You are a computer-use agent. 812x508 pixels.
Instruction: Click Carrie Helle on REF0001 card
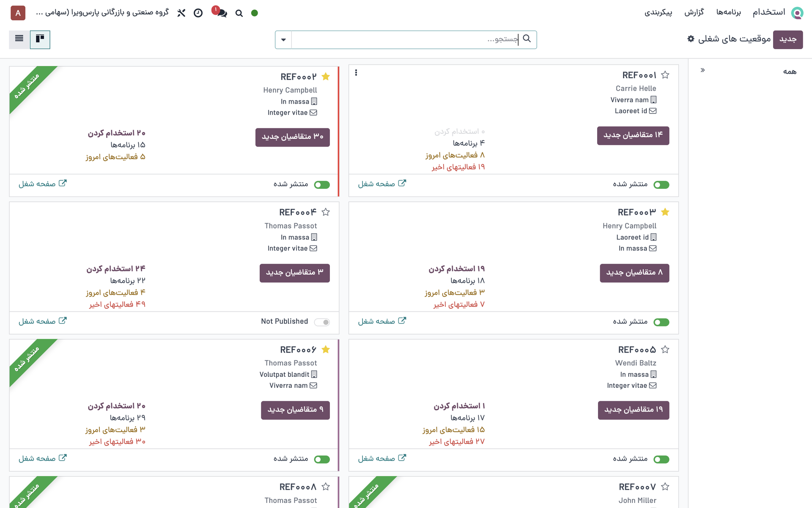coord(636,88)
